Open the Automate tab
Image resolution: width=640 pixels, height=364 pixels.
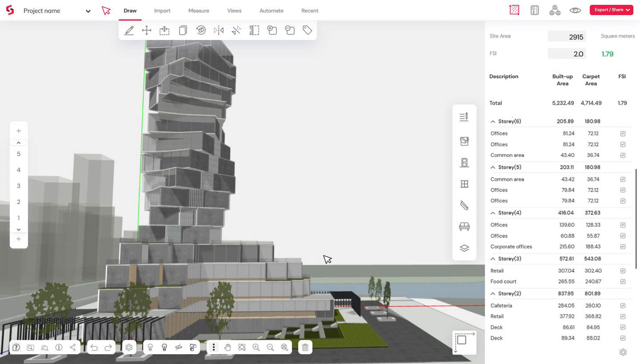[x=271, y=11]
